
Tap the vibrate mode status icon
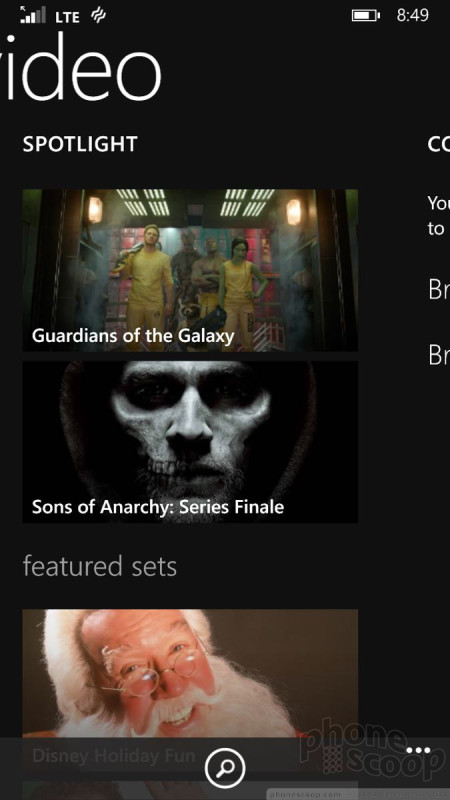pos(98,16)
